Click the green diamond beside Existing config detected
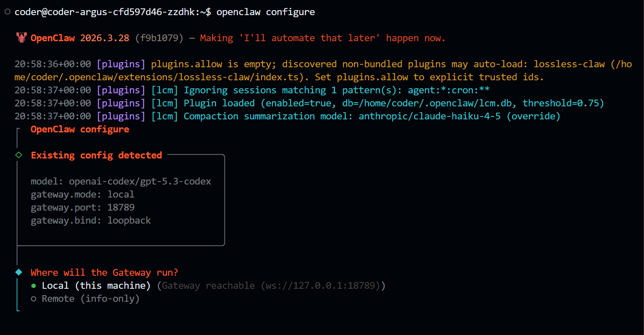The height and width of the screenshot is (335, 644). click(x=19, y=155)
